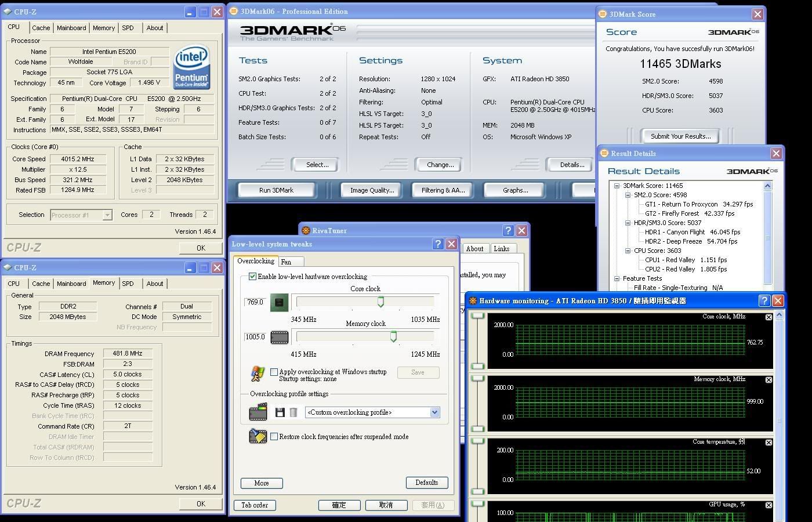The height and width of the screenshot is (522, 812).
Task: Click the GPU core chip icon beside Core clock
Action: [x=279, y=302]
